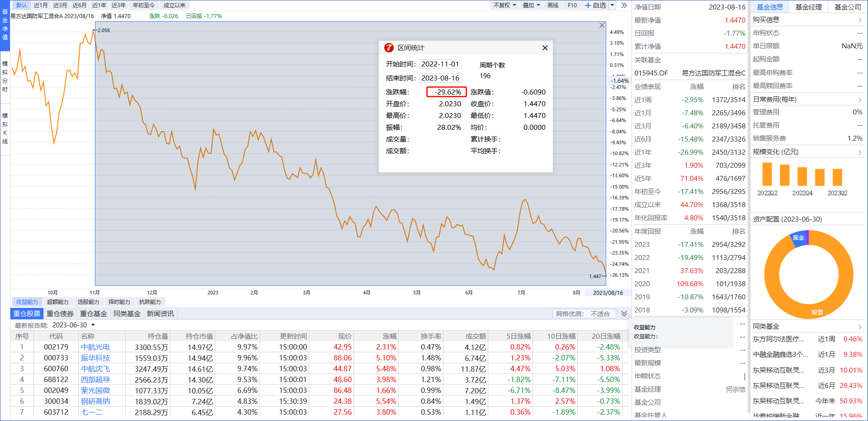Click the plus 自选 add-to-watchlist button
The image size is (868, 421).
point(595,5)
